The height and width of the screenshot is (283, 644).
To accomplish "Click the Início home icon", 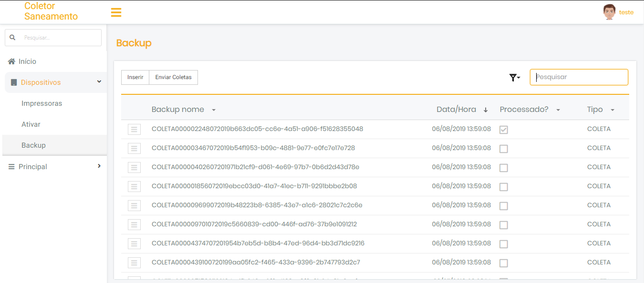I will 11,61.
